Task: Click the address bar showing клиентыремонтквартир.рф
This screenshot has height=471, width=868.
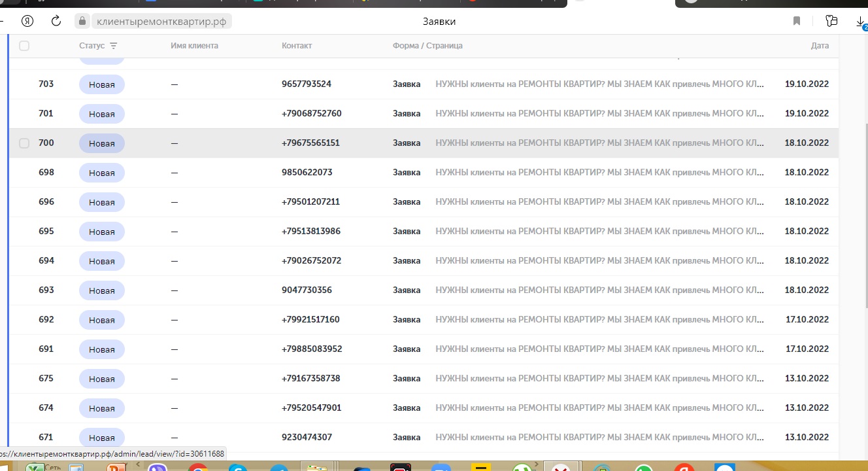Action: tap(161, 22)
